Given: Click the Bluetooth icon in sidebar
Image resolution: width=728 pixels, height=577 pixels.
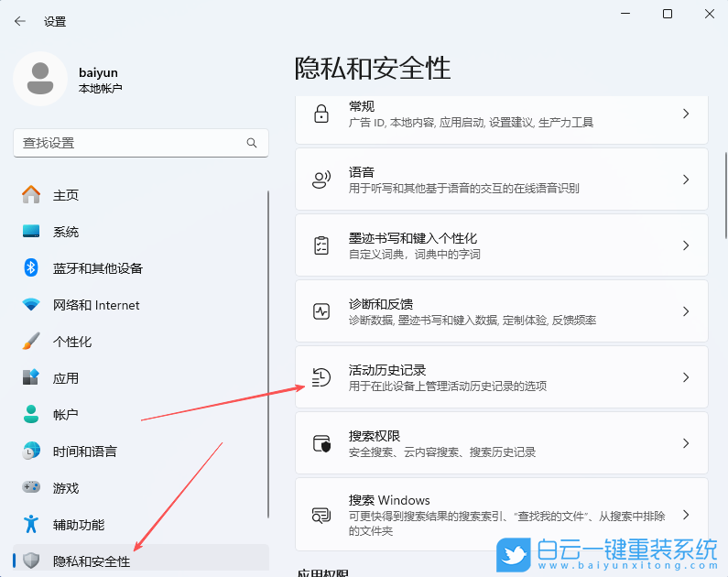Looking at the screenshot, I should [x=31, y=267].
